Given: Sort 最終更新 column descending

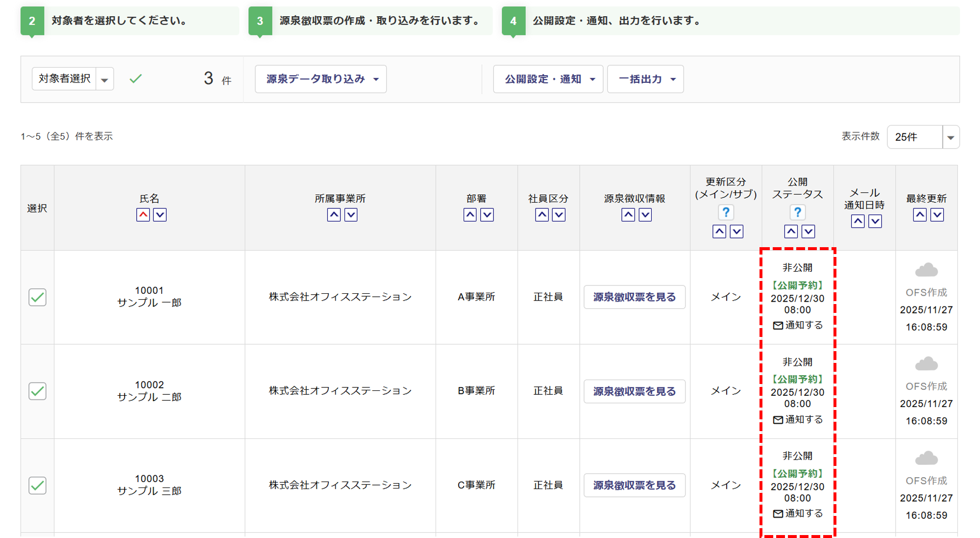Looking at the screenshot, I should pyautogui.click(x=937, y=215).
